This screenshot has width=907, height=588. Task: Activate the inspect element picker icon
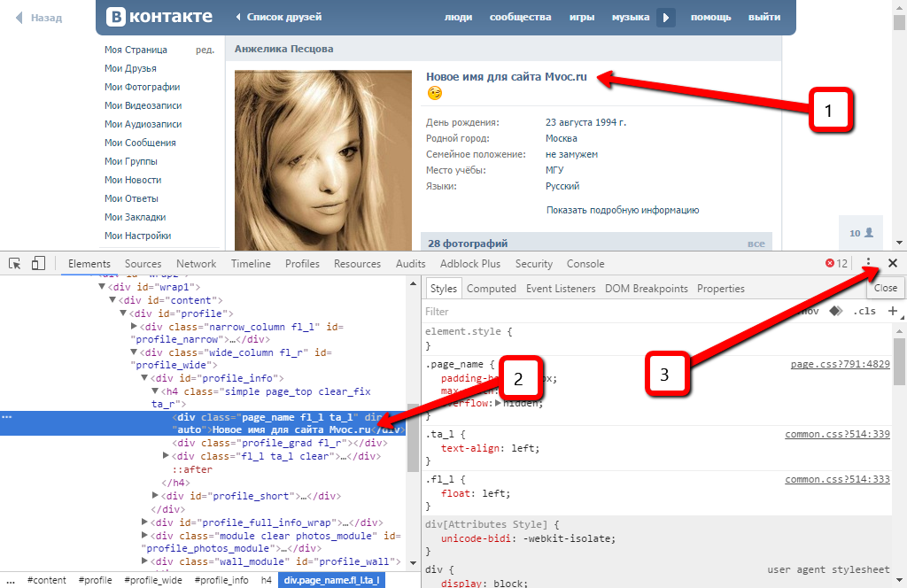[15, 263]
